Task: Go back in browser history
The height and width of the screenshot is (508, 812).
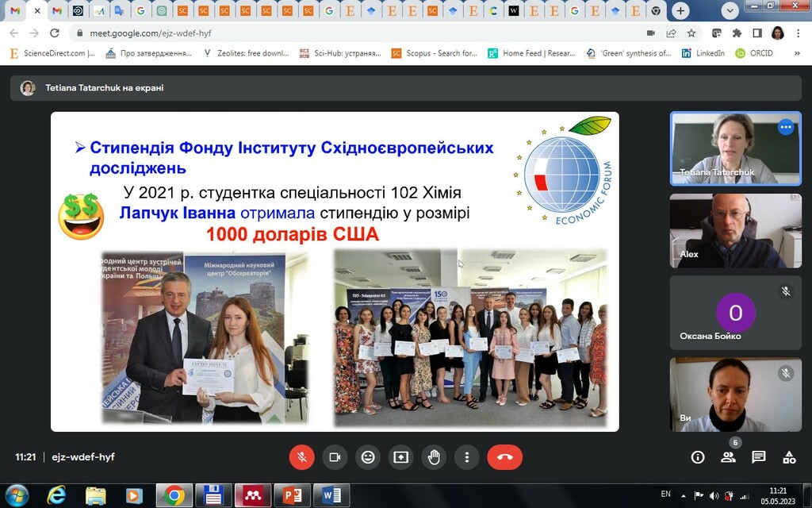Action: click(x=14, y=33)
